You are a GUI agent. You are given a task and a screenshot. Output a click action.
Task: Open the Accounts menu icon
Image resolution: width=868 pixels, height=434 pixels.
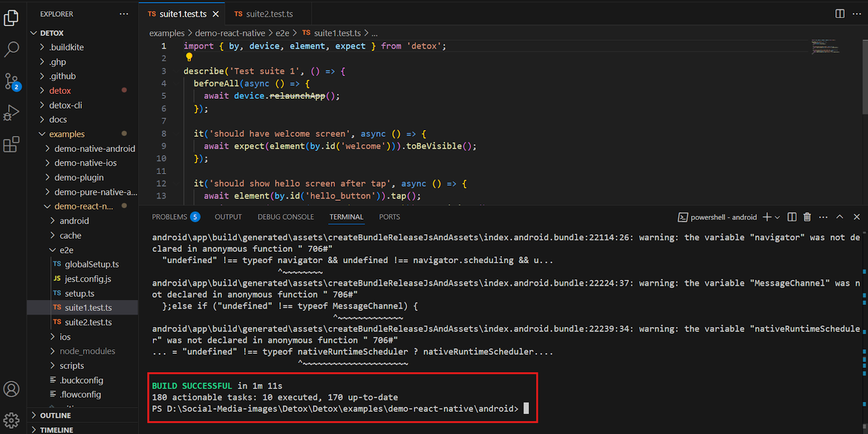pos(11,389)
